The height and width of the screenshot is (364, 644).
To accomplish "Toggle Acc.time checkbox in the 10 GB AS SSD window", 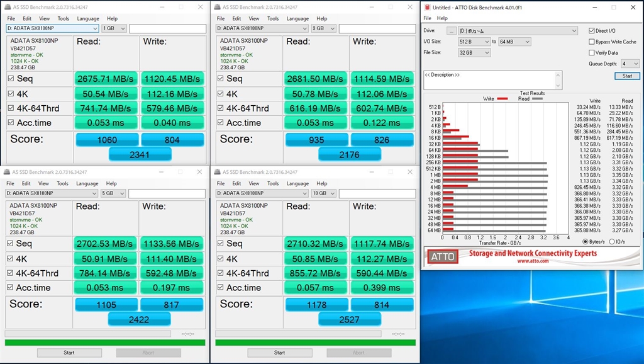I will coord(221,287).
